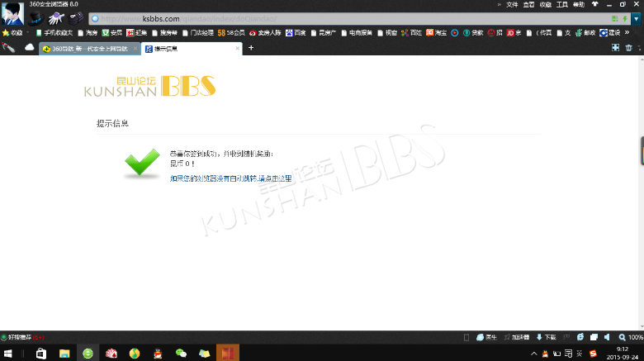Click the Sogou input method tray icon
The width and height of the screenshot is (644, 361).
593,354
